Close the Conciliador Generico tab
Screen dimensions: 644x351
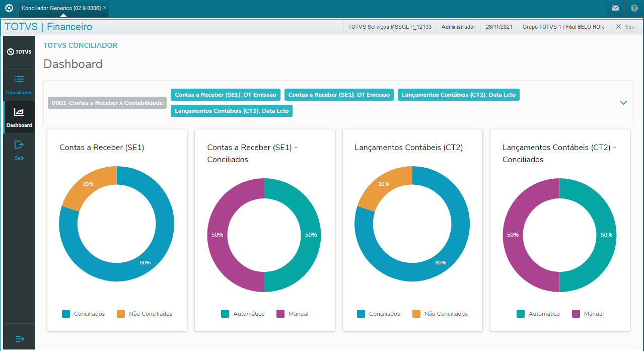(x=105, y=8)
